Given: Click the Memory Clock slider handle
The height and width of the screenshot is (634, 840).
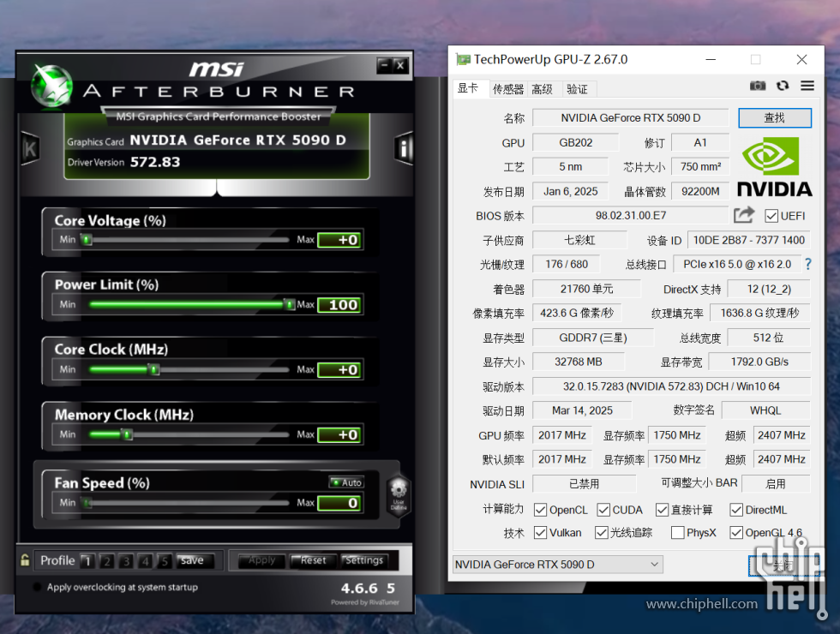Looking at the screenshot, I should pyautogui.click(x=127, y=434).
